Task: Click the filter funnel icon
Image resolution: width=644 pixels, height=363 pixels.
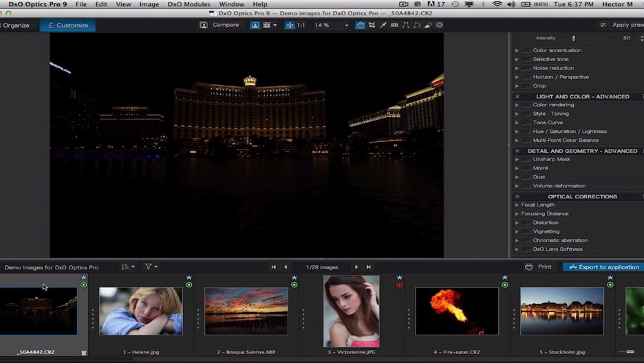Action: tap(150, 267)
